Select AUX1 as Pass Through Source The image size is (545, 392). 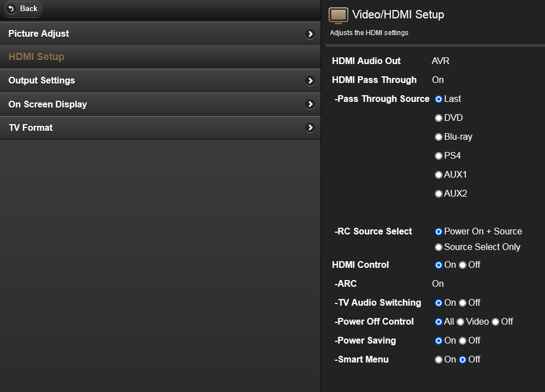pyautogui.click(x=439, y=175)
